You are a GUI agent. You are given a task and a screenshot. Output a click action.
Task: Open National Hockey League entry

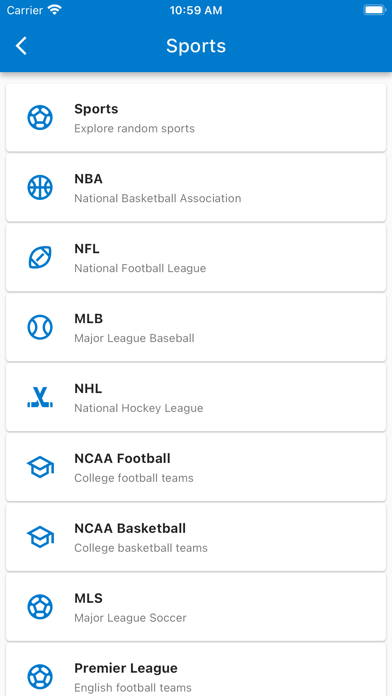click(196, 397)
